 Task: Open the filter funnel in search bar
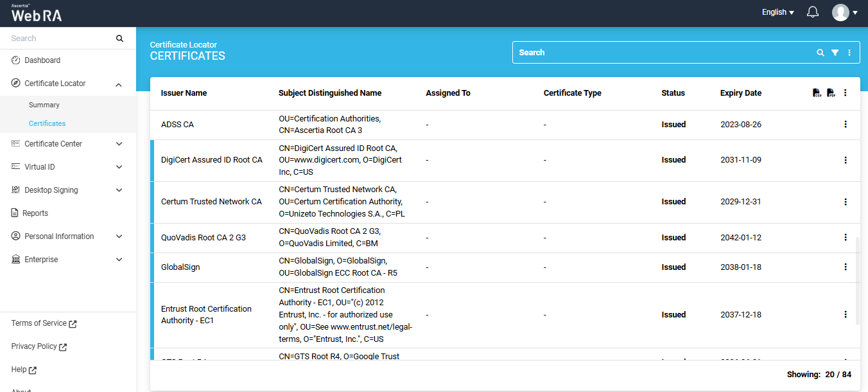835,53
